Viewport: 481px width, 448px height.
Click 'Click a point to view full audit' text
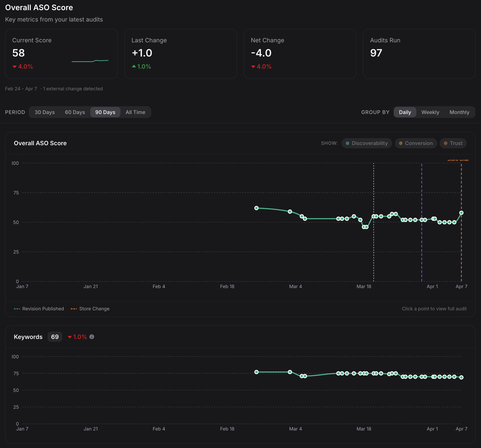434,309
